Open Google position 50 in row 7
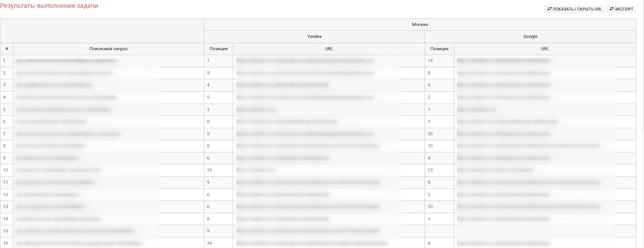 click(x=430, y=134)
